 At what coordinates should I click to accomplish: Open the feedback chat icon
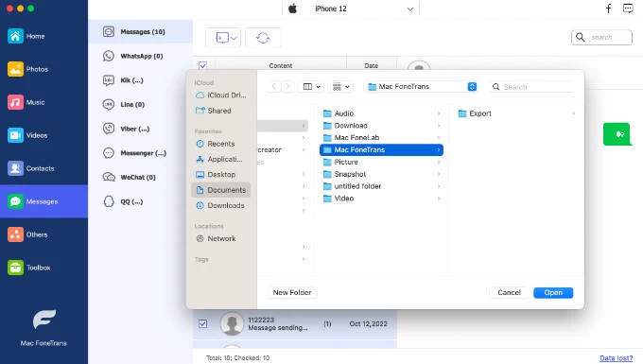(x=628, y=9)
